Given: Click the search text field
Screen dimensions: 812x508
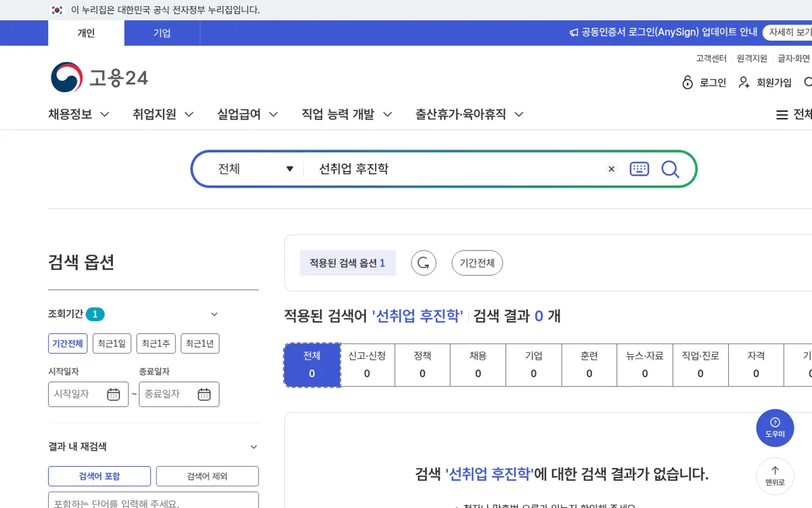Looking at the screenshot, I should click(457, 169).
